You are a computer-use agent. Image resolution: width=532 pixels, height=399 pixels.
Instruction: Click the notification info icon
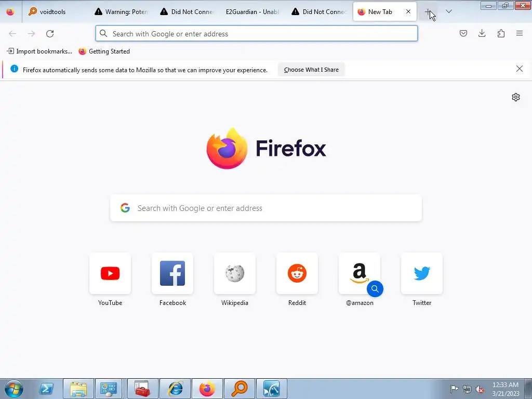point(14,69)
